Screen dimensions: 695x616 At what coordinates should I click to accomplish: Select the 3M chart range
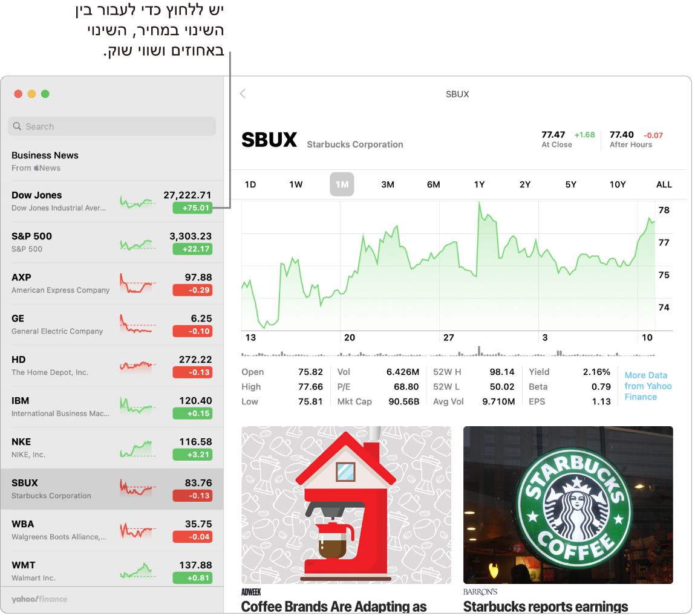388,184
